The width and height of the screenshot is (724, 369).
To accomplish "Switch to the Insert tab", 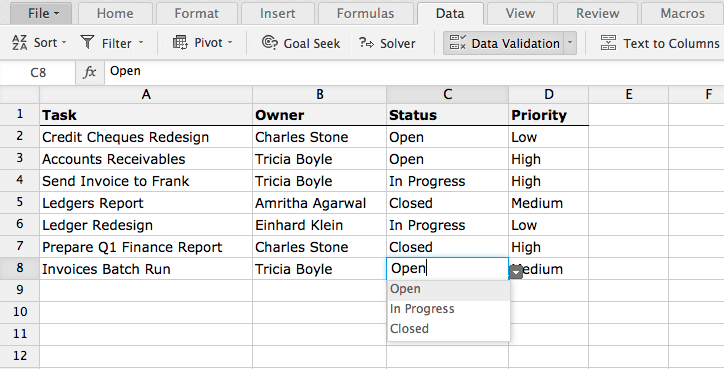I will coord(278,13).
